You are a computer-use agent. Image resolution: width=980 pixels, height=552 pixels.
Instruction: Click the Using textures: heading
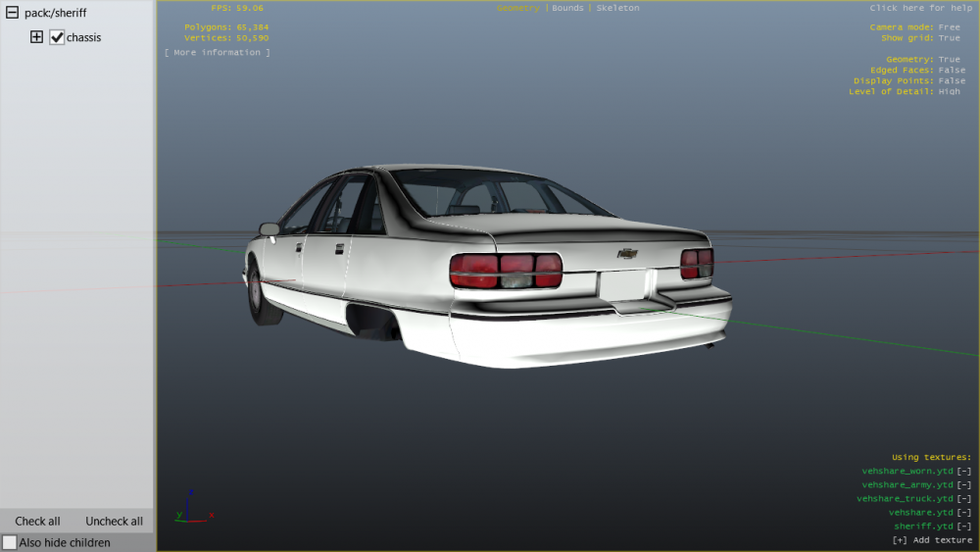pos(931,458)
